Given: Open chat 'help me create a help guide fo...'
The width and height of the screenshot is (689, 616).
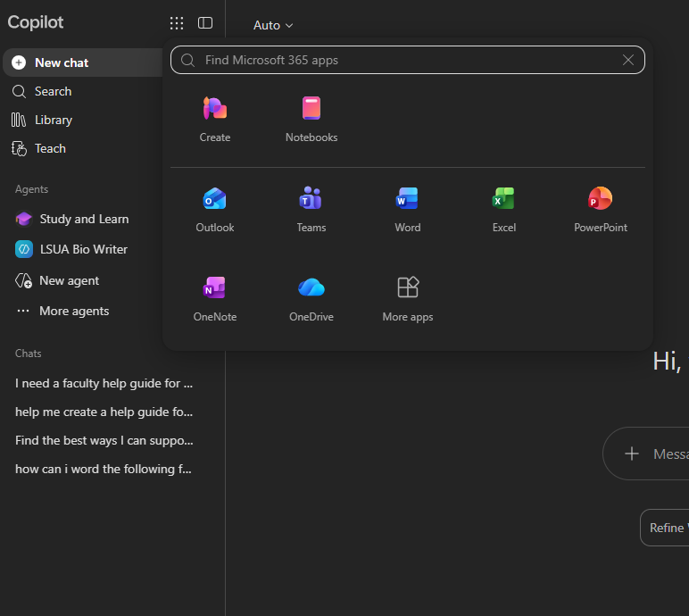Looking at the screenshot, I should (x=104, y=412).
